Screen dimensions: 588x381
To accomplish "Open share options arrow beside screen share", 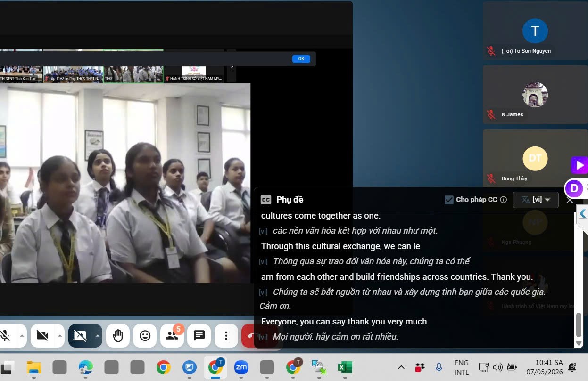I will coord(97,336).
